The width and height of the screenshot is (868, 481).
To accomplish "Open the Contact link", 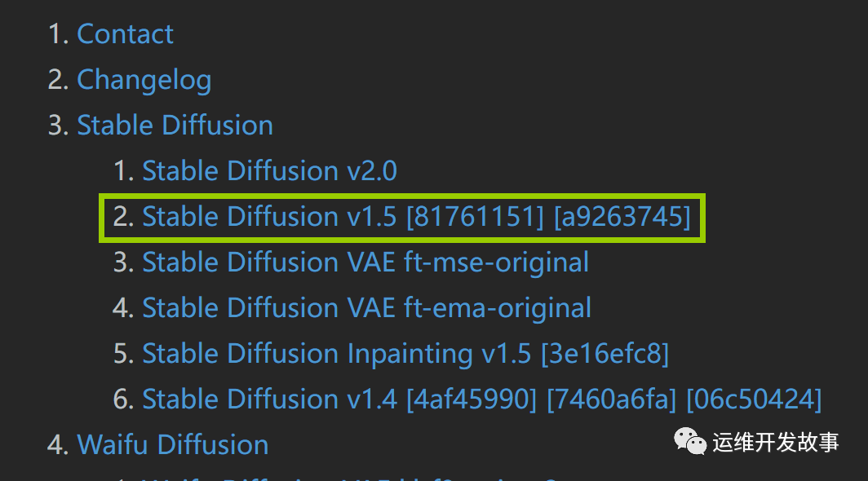I will [x=125, y=34].
